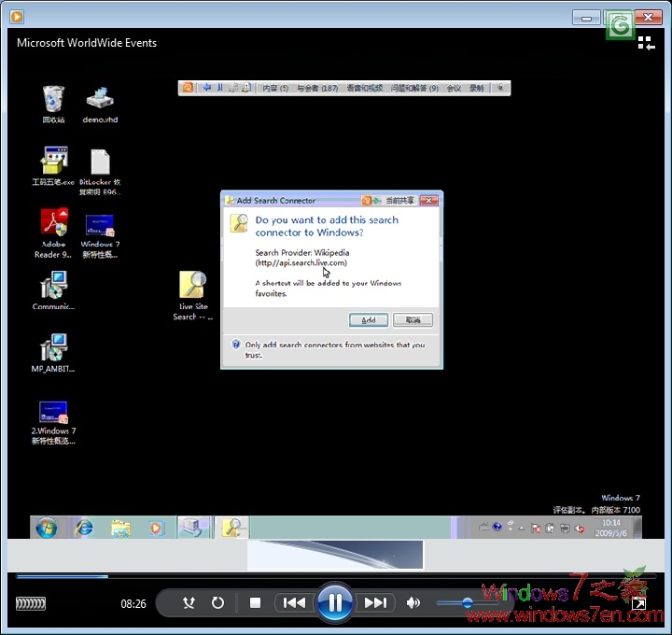Select the demo.vhd desktop icon

click(x=100, y=105)
